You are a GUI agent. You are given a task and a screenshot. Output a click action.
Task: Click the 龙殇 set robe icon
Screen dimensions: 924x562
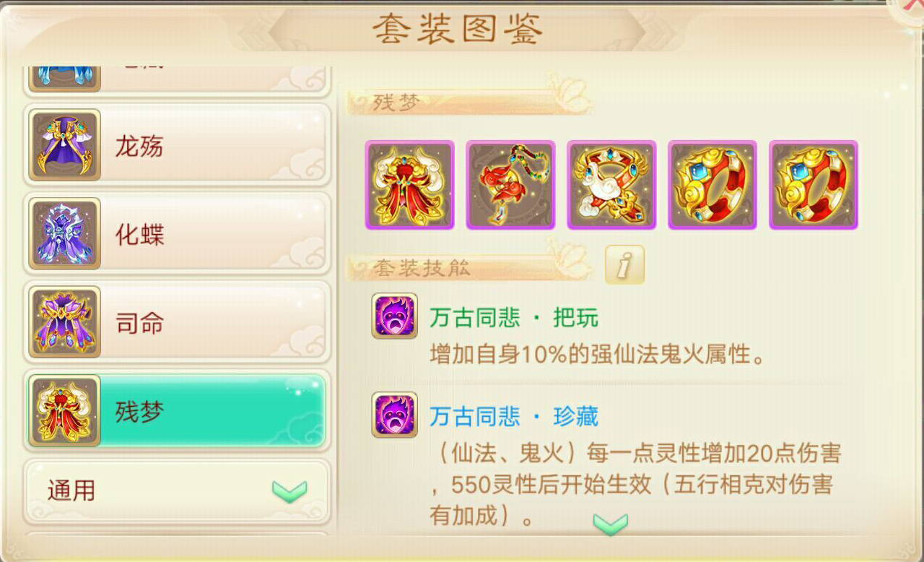pyautogui.click(x=64, y=145)
